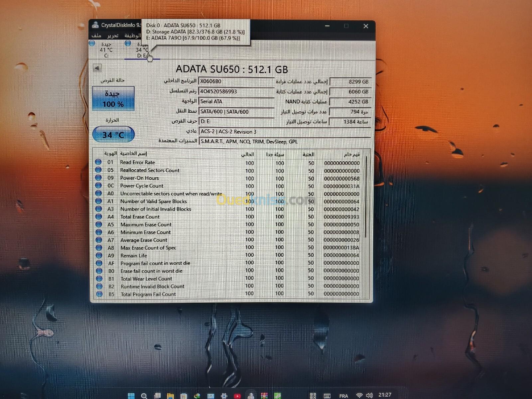532x399 pixels.
Task: Click the Wi-Fi icon in system tray
Action: pyautogui.click(x=359, y=395)
